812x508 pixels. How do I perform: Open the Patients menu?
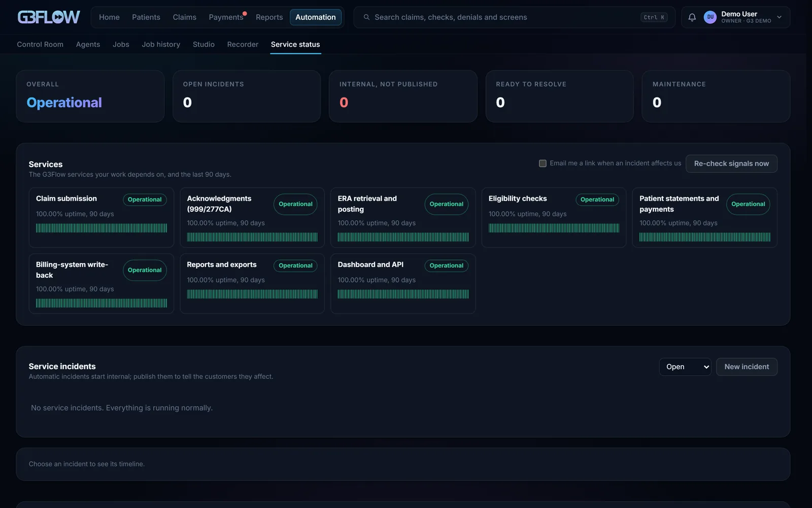pyautogui.click(x=146, y=17)
